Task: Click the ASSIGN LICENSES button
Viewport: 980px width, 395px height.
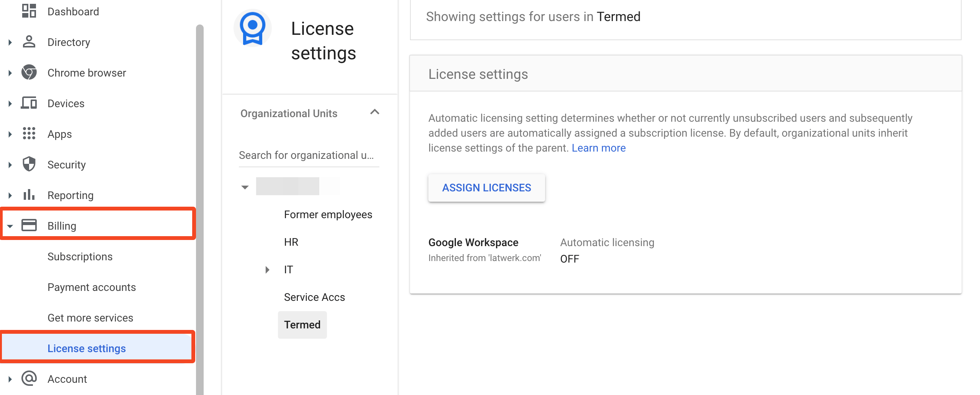Action: 487,188
